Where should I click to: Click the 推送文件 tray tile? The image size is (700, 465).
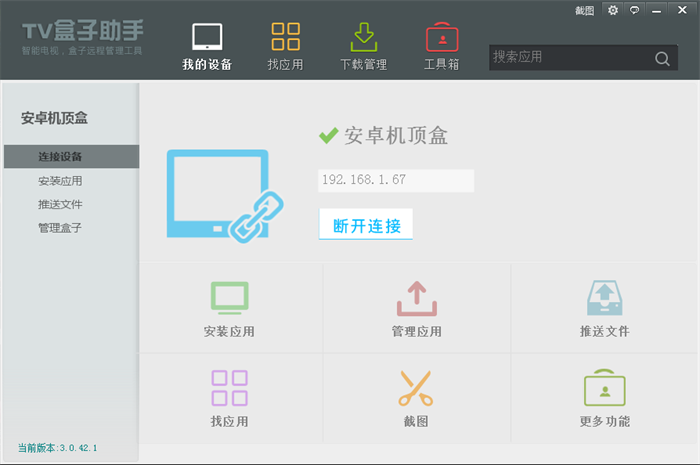click(x=604, y=309)
